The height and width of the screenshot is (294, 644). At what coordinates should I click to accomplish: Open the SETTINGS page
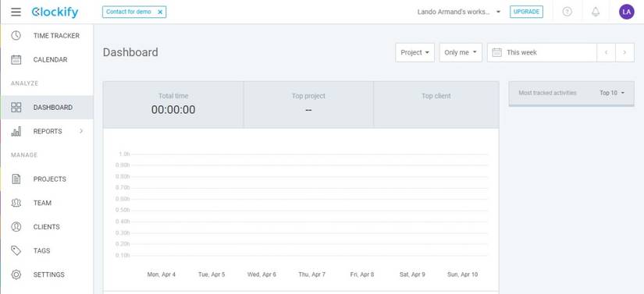coord(49,275)
